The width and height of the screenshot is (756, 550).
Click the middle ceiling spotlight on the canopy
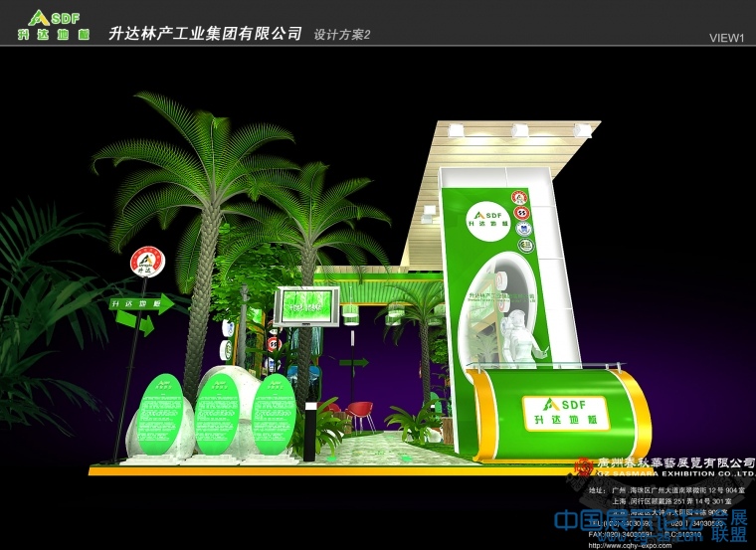pos(519,129)
